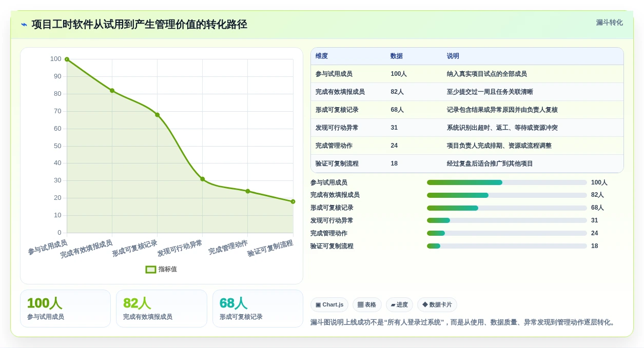The image size is (644, 348).
Task: Click the 参与试用成员 progress bar
Action: pyautogui.click(x=507, y=182)
